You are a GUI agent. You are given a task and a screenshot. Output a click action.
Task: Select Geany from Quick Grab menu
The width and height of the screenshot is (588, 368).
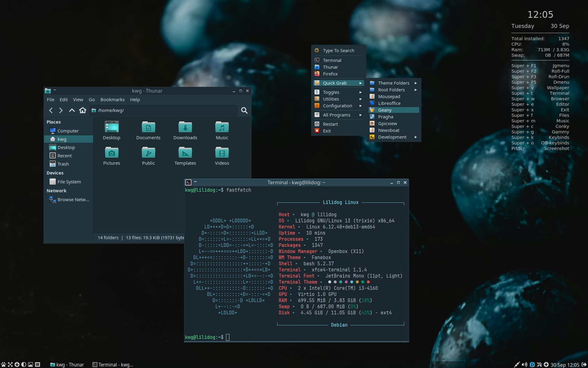pos(385,110)
